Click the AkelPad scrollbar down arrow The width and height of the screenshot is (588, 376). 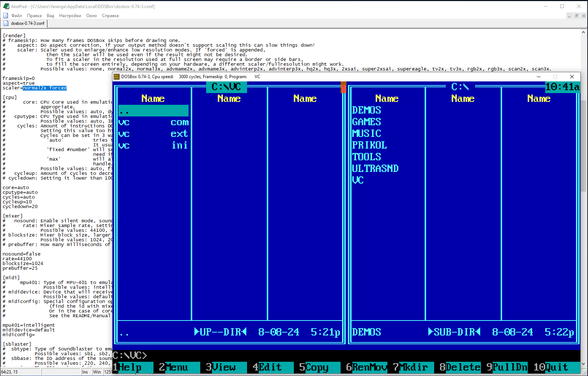coord(584,364)
